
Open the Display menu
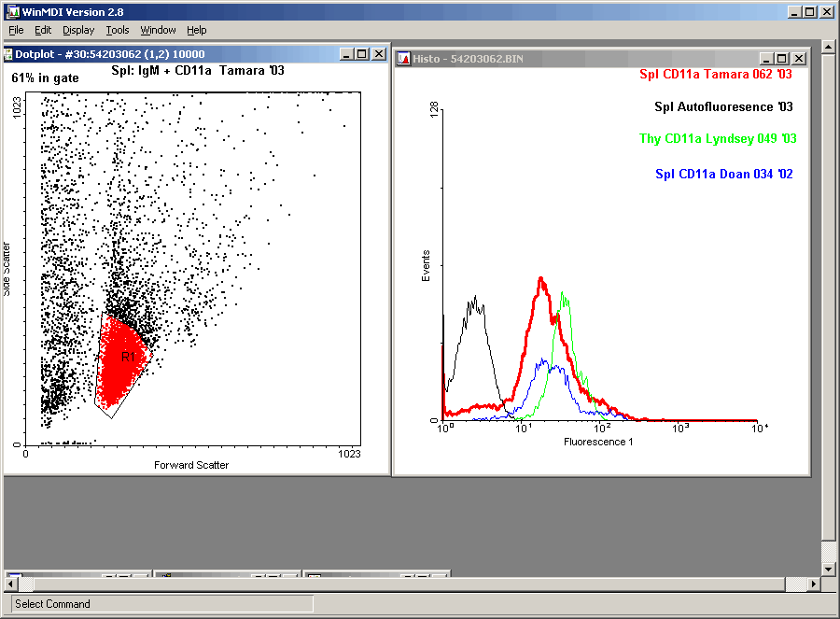(78, 30)
